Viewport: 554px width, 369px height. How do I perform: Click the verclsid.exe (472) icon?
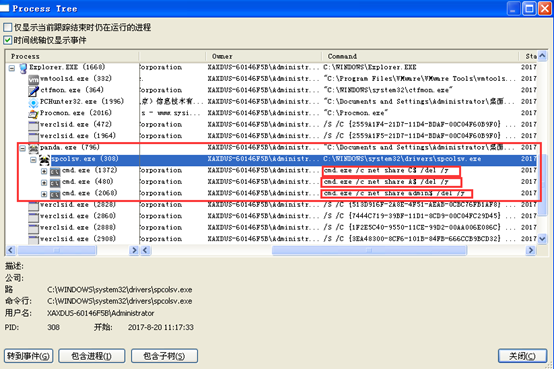33,125
